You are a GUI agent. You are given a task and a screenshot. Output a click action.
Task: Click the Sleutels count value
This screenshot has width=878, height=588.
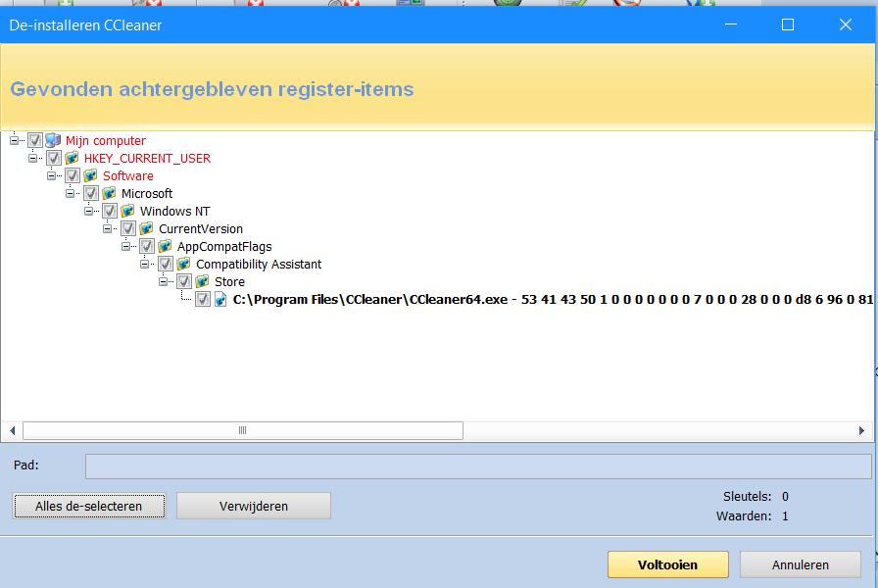click(x=785, y=497)
